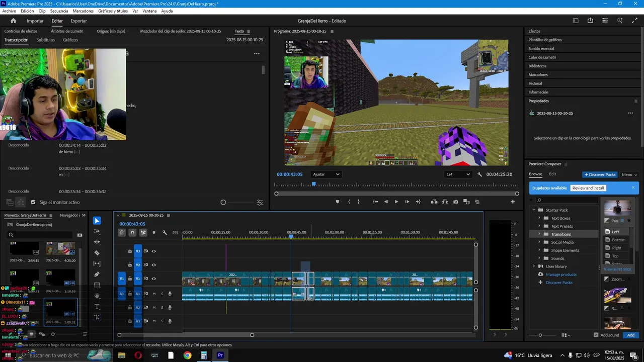
Task: Open the 1/4 playback resolution dropdown
Action: (x=458, y=174)
